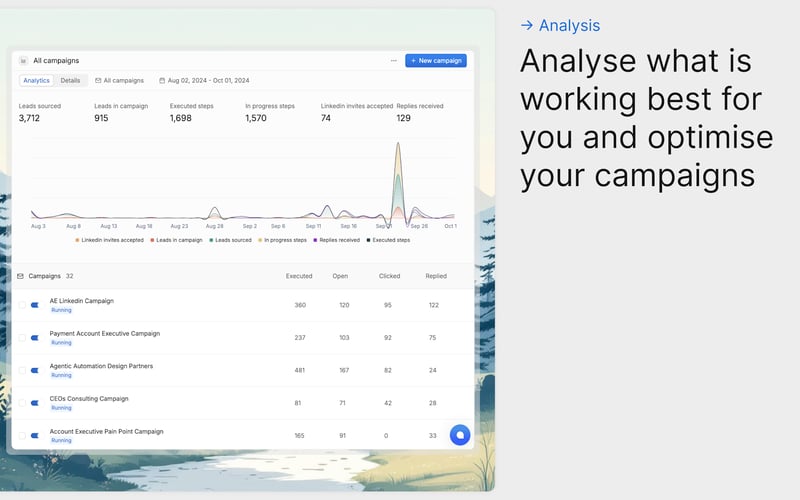800x500 pixels.
Task: Click the In progress steps value 1,570
Action: click(256, 118)
